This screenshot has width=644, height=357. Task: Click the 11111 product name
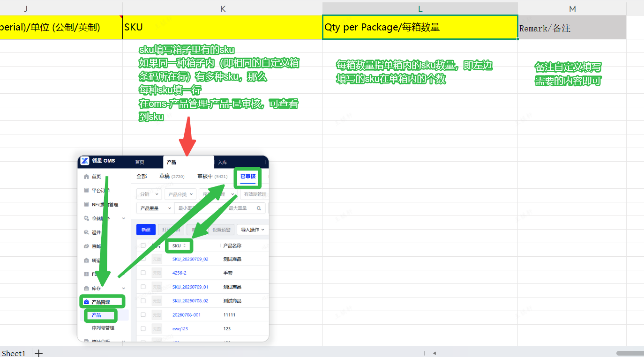(229, 315)
